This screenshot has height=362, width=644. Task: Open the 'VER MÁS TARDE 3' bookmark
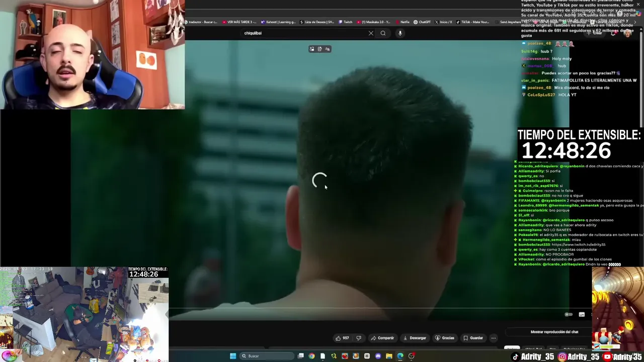click(240, 22)
